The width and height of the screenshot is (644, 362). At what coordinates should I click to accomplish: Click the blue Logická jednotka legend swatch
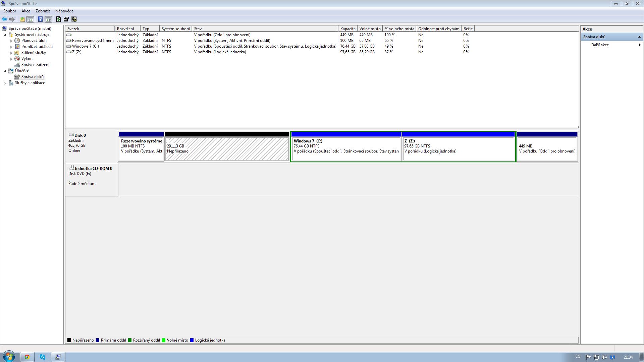point(192,340)
